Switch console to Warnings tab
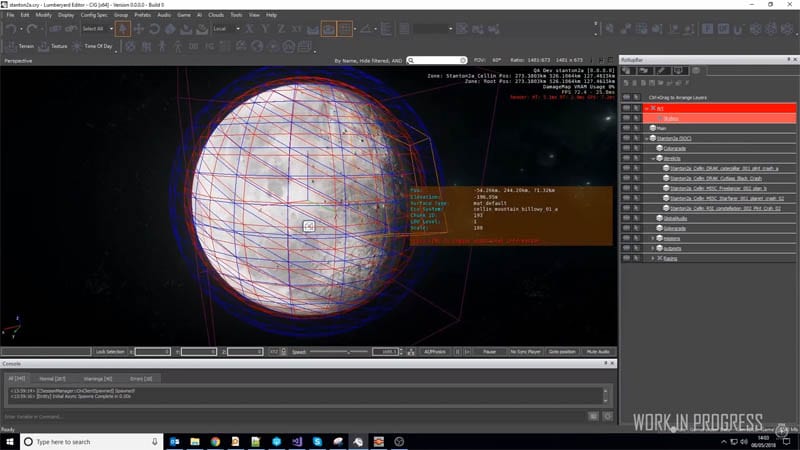Image resolution: width=800 pixels, height=450 pixels. 98,379
